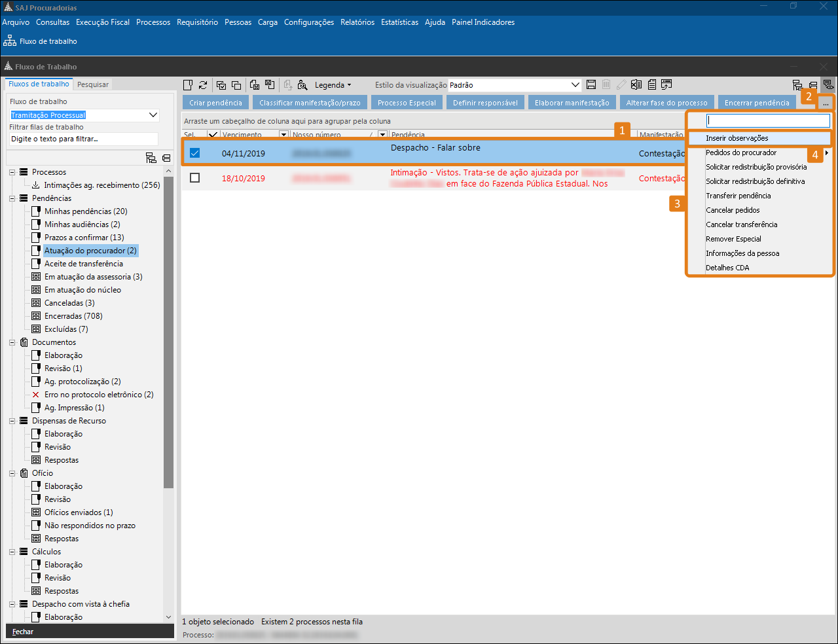Click the Fluxo de trabalho hierarchy toolbar icon

click(10, 41)
